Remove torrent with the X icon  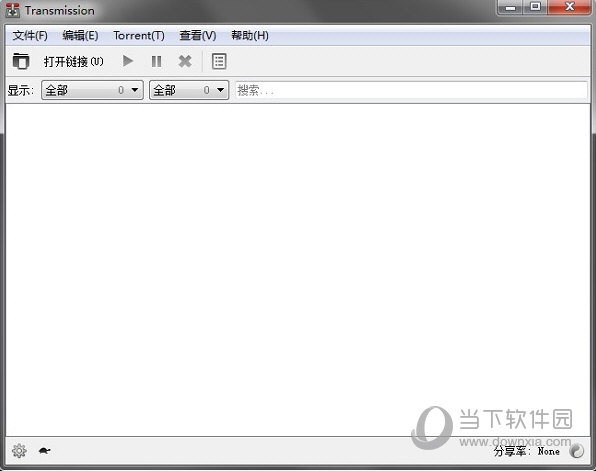tap(185, 61)
